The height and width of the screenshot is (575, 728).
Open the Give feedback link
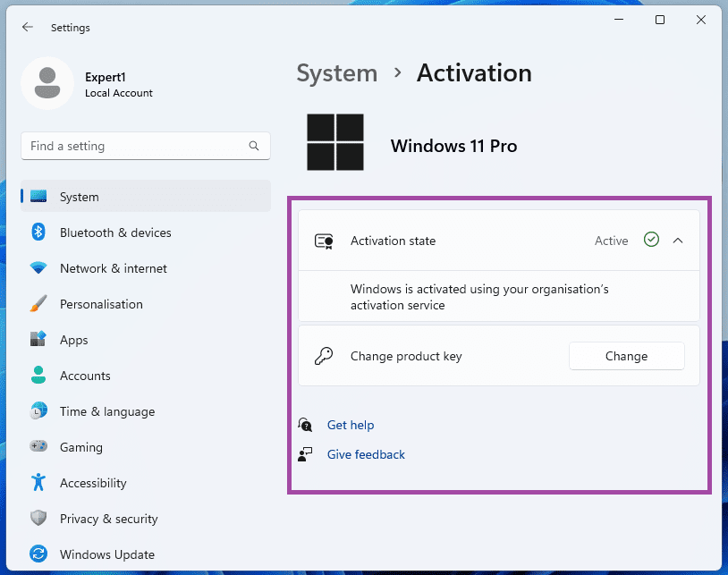pos(366,454)
